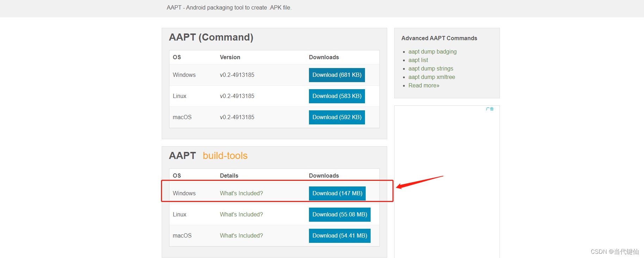Open What's Included for macOS build-tools

click(241, 236)
